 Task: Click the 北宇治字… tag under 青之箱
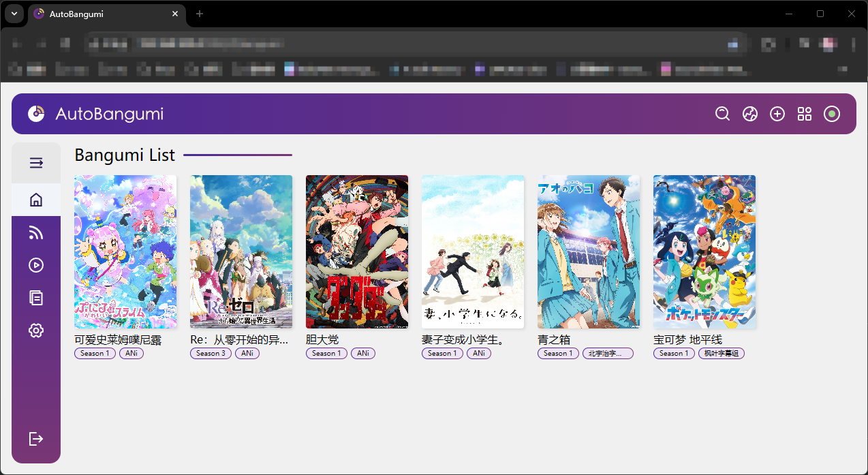coord(608,353)
